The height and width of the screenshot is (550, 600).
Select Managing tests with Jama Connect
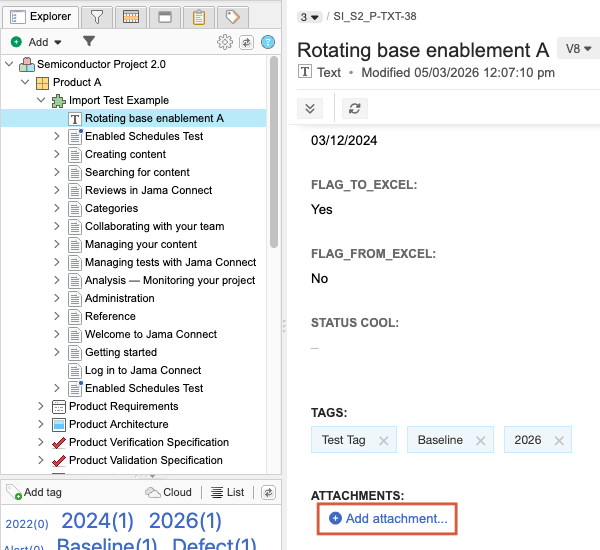[170, 262]
